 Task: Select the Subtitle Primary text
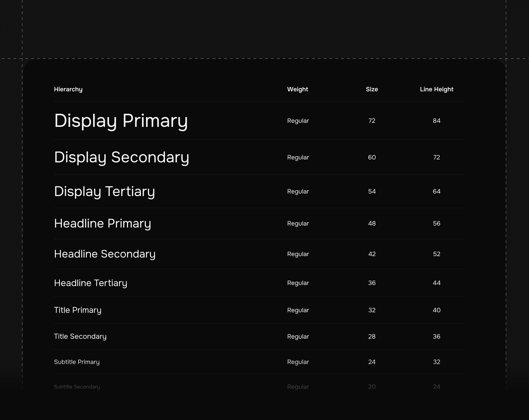click(77, 362)
